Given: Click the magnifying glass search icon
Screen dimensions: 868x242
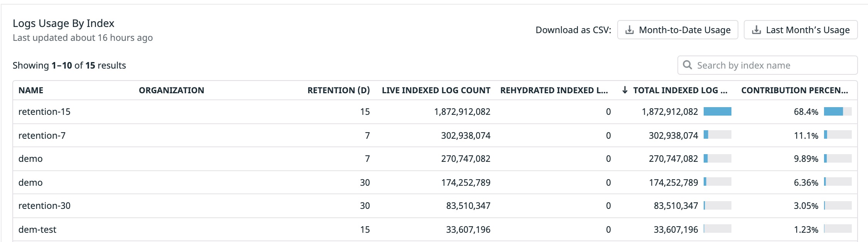Looking at the screenshot, I should pos(687,65).
